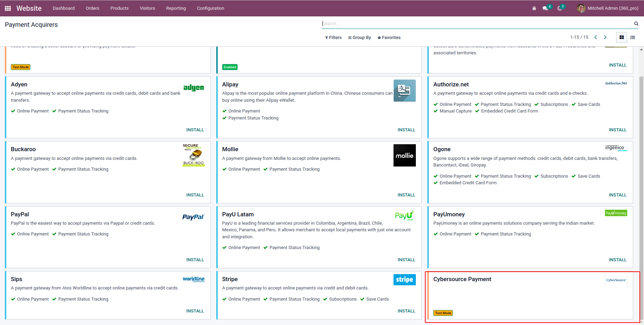Install the Authorize.net acquirer
The image size is (644, 325).
(618, 130)
